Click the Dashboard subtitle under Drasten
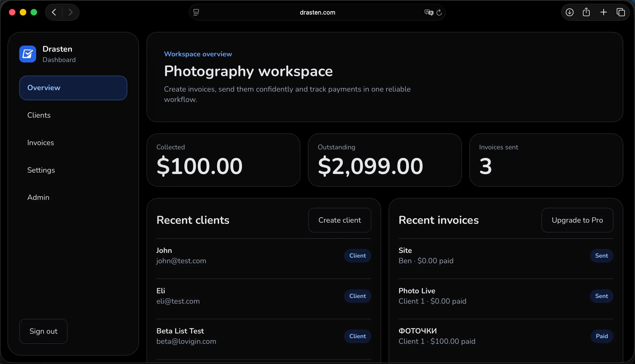635x364 pixels. [59, 60]
